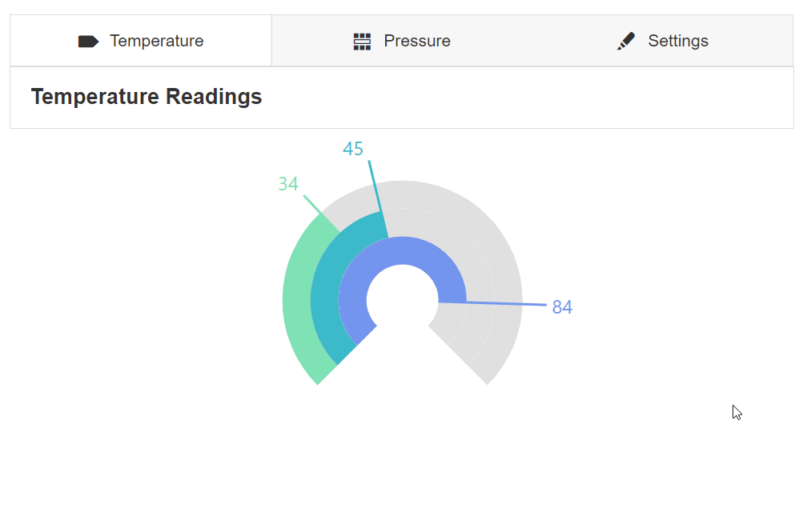
Task: Click the tag icon beside Temperature
Action: pyautogui.click(x=88, y=42)
